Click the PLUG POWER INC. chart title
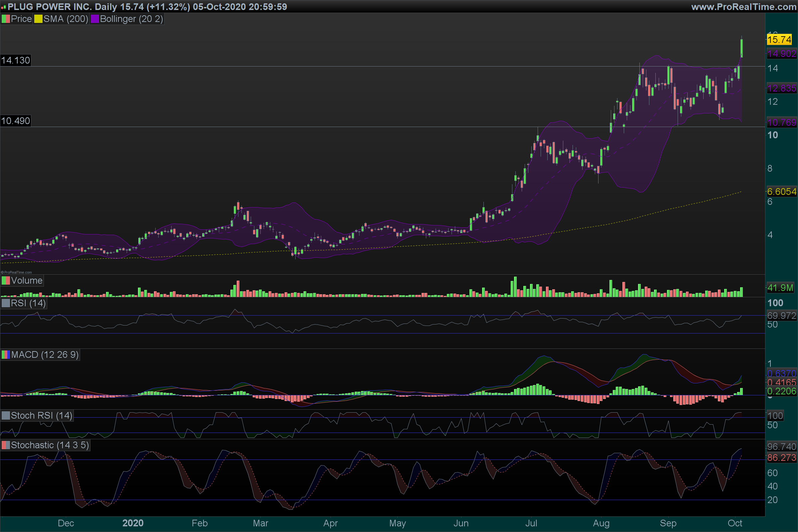This screenshot has width=798, height=532. tap(50, 7)
